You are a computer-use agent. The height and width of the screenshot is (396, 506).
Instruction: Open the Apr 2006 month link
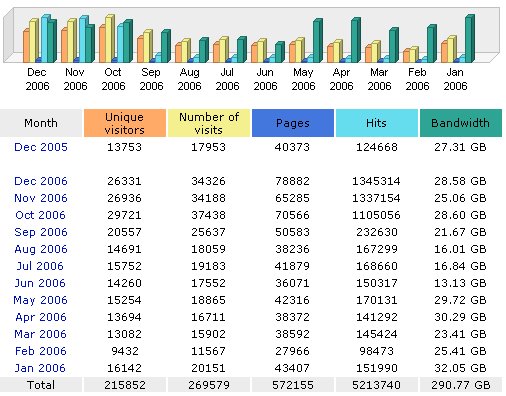click(x=41, y=317)
